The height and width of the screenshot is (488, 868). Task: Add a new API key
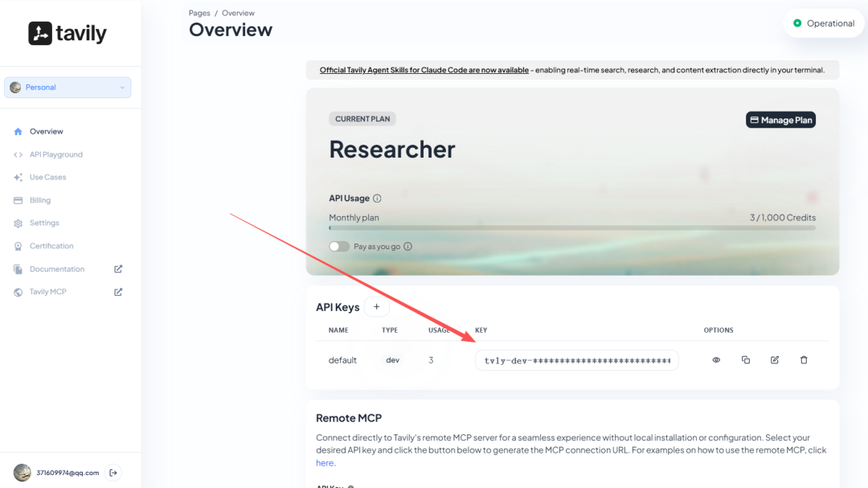click(x=376, y=306)
